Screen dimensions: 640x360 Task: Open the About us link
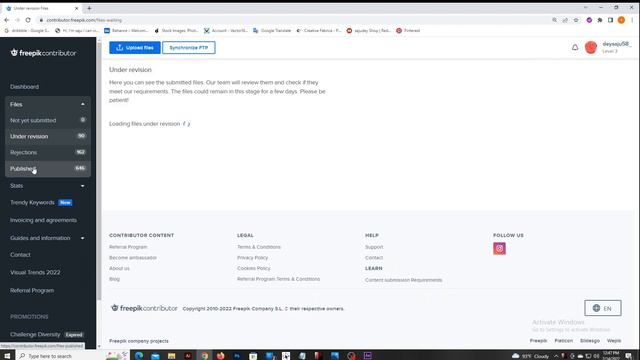coord(119,268)
